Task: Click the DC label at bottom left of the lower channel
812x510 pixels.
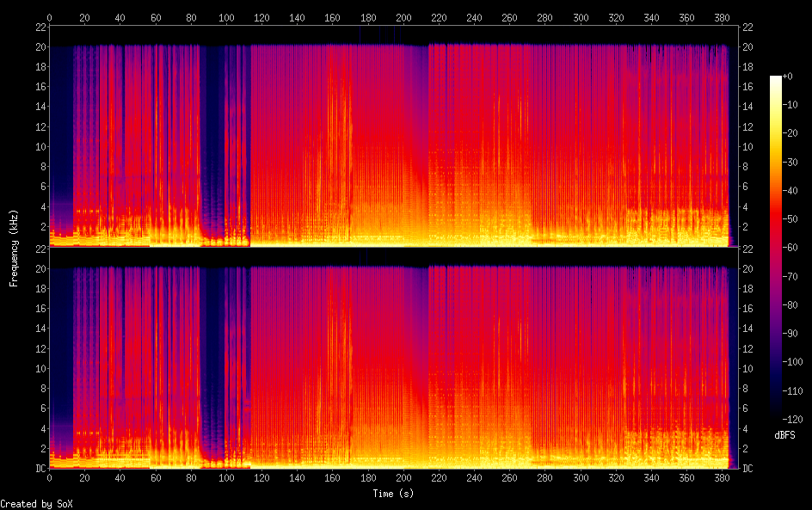Action: [40, 469]
